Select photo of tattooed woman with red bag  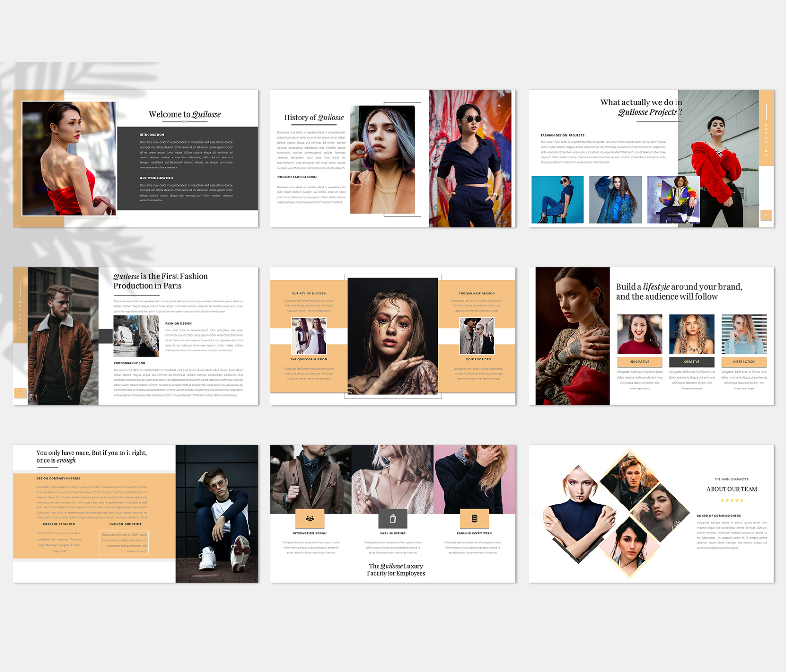coord(572,336)
